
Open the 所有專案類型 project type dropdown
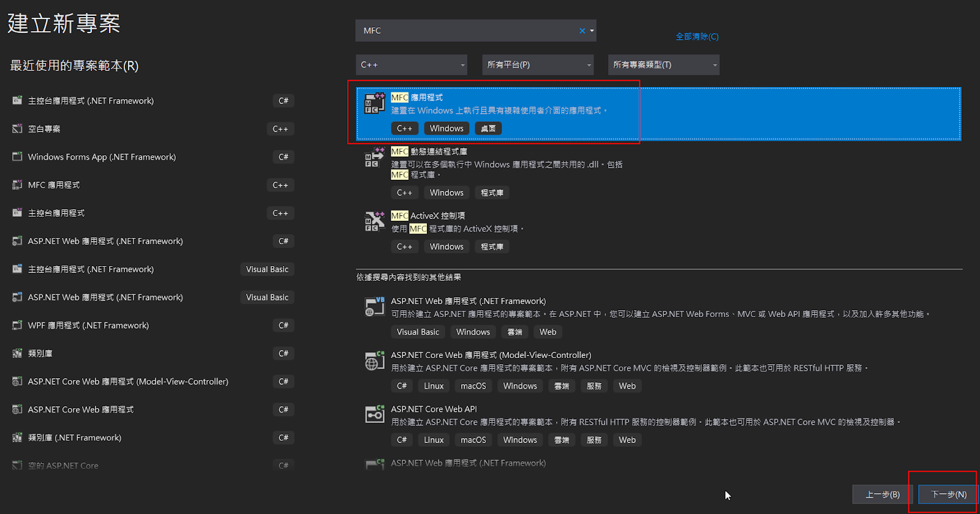click(x=664, y=65)
